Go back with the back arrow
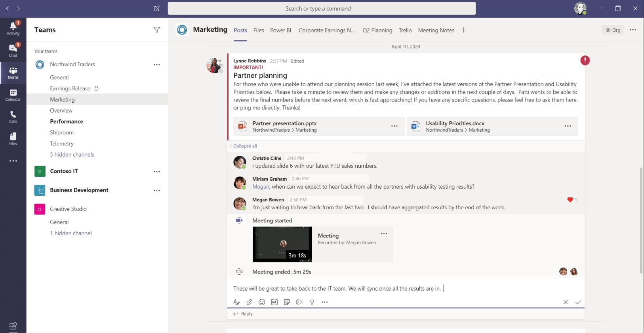Viewport: 644px width, 333px height. pyautogui.click(x=8, y=8)
